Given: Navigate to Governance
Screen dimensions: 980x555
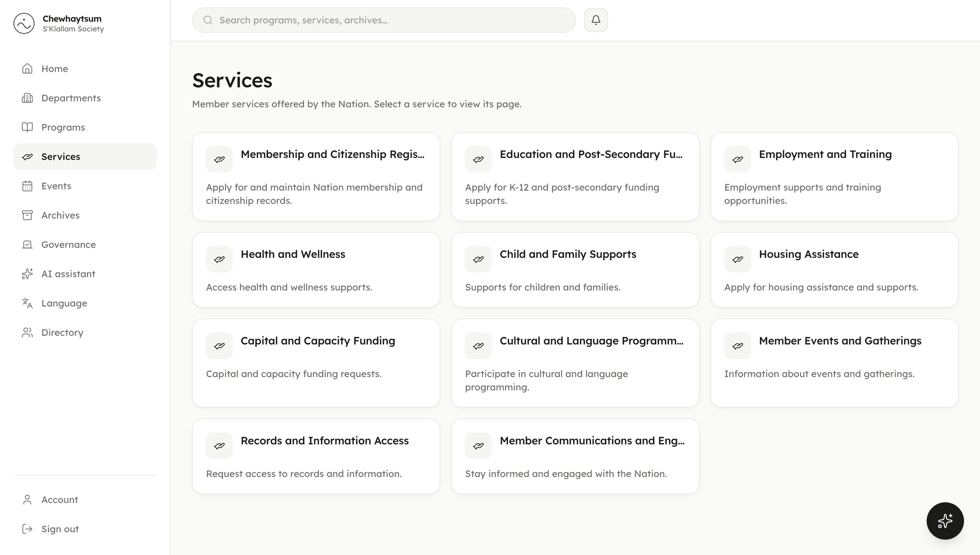Looking at the screenshot, I should pyautogui.click(x=85, y=244).
